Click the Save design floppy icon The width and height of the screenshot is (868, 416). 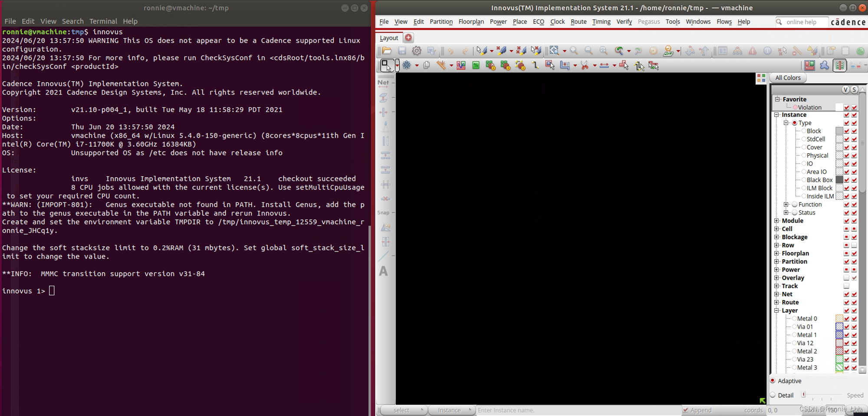(402, 51)
